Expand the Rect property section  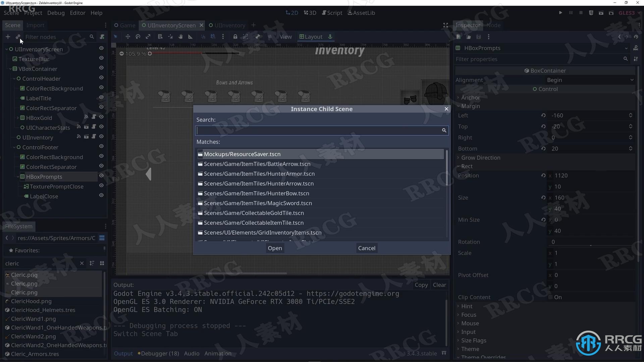point(467,166)
